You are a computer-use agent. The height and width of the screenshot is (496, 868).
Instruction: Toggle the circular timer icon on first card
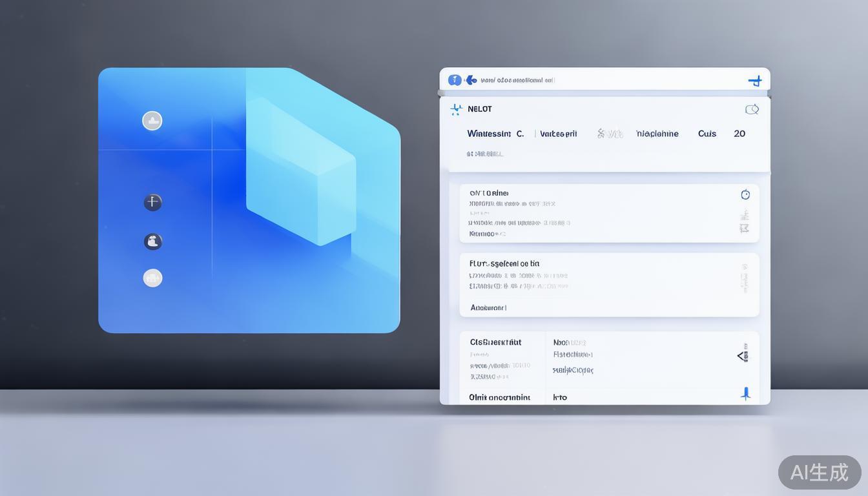coord(745,194)
